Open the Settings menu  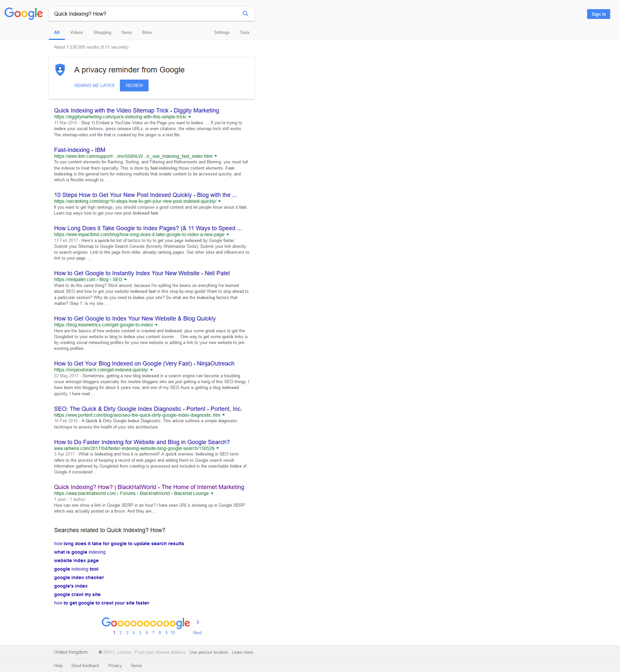click(222, 32)
